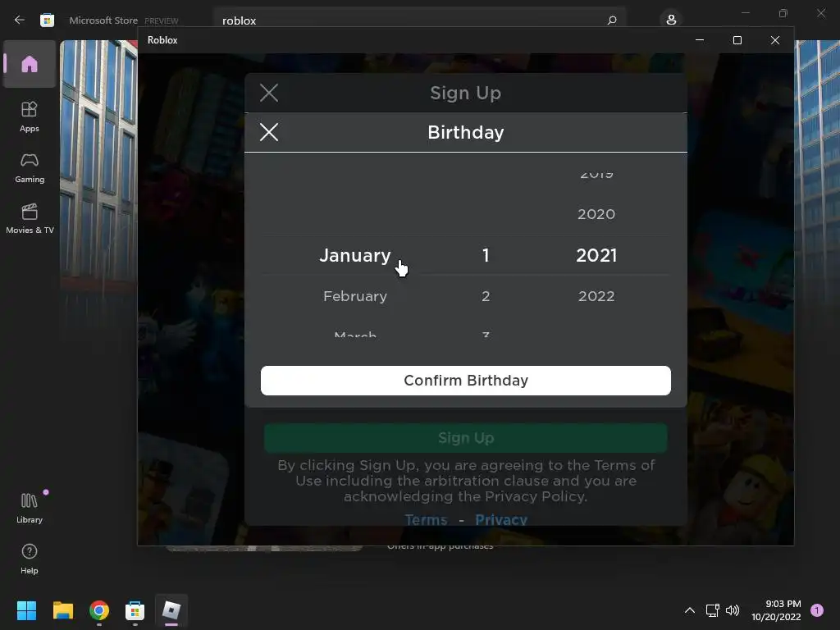The width and height of the screenshot is (840, 630).
Task: Open the Windows Start menu
Action: [26, 610]
